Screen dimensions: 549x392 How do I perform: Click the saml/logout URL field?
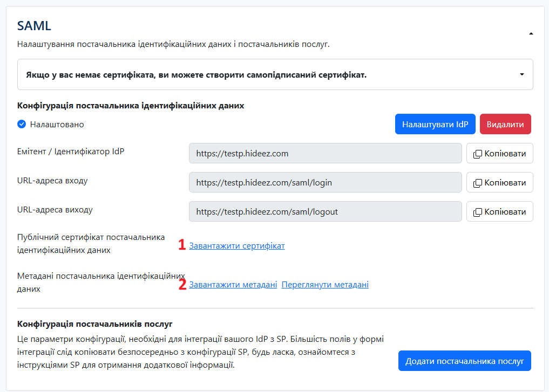click(325, 211)
